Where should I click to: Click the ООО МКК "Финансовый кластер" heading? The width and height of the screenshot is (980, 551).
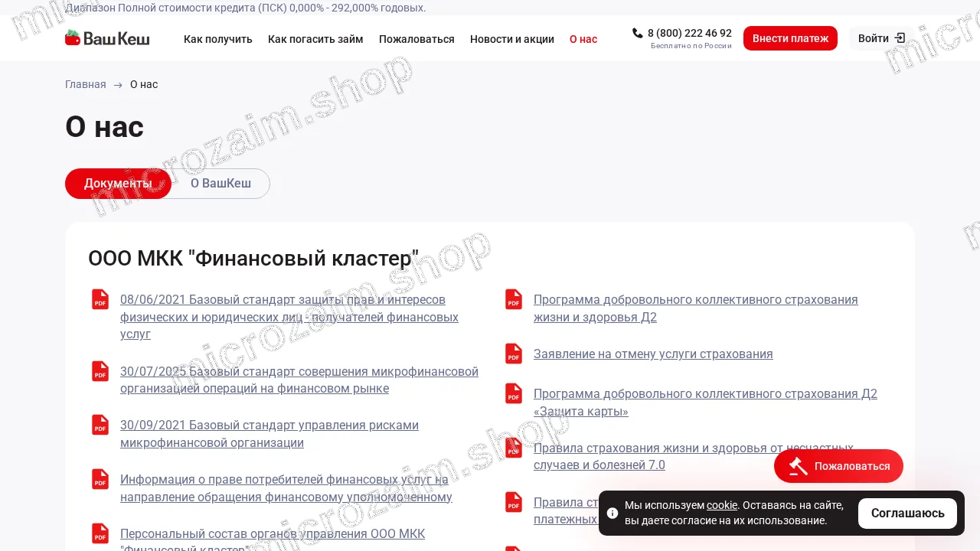pyautogui.click(x=253, y=259)
